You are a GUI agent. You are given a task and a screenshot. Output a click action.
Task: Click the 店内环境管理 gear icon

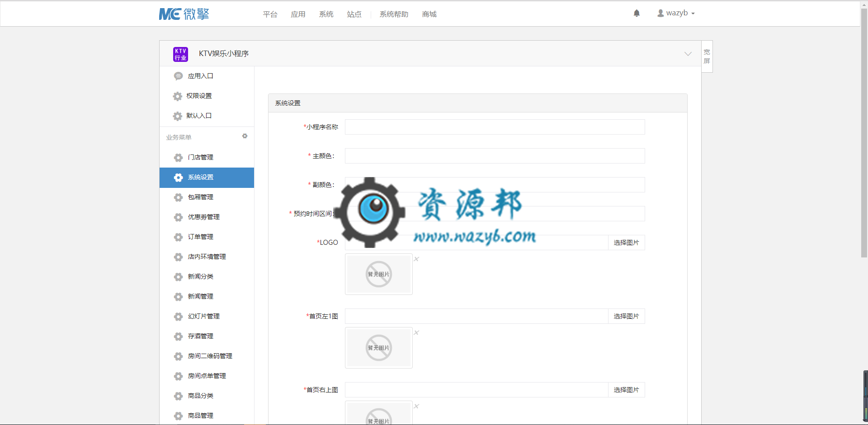(x=178, y=257)
